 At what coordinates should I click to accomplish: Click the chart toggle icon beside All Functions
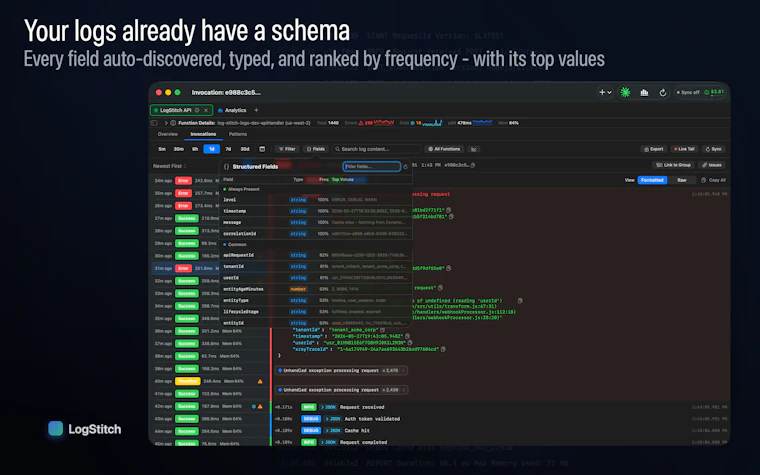click(x=474, y=149)
